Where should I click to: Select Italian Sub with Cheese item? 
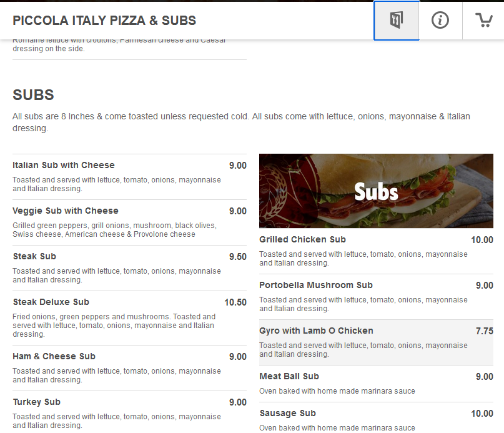pyautogui.click(x=64, y=166)
